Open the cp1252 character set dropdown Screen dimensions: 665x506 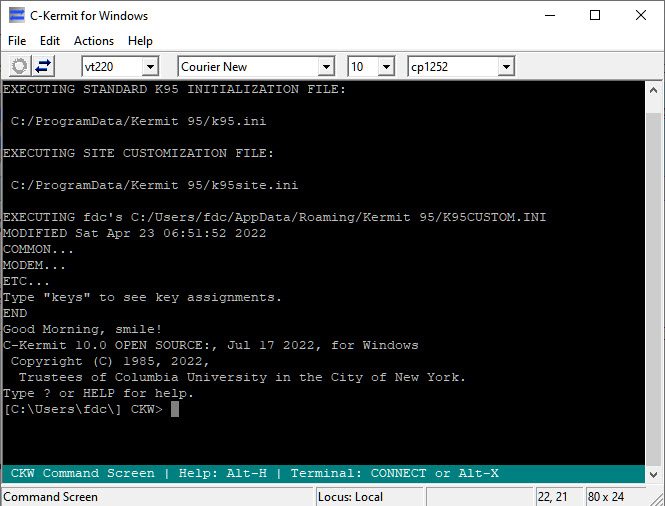coord(506,67)
